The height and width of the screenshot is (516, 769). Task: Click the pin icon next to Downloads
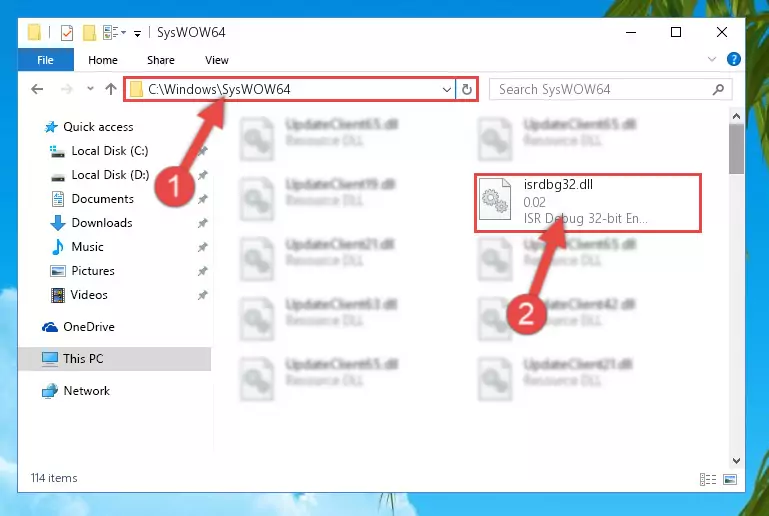tap(203, 223)
